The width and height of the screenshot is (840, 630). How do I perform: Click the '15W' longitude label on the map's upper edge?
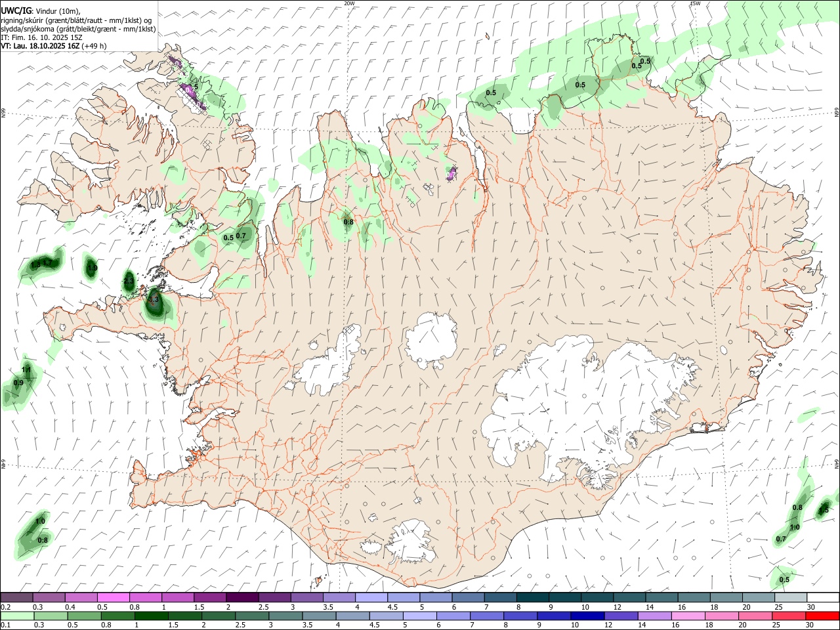[x=695, y=3]
